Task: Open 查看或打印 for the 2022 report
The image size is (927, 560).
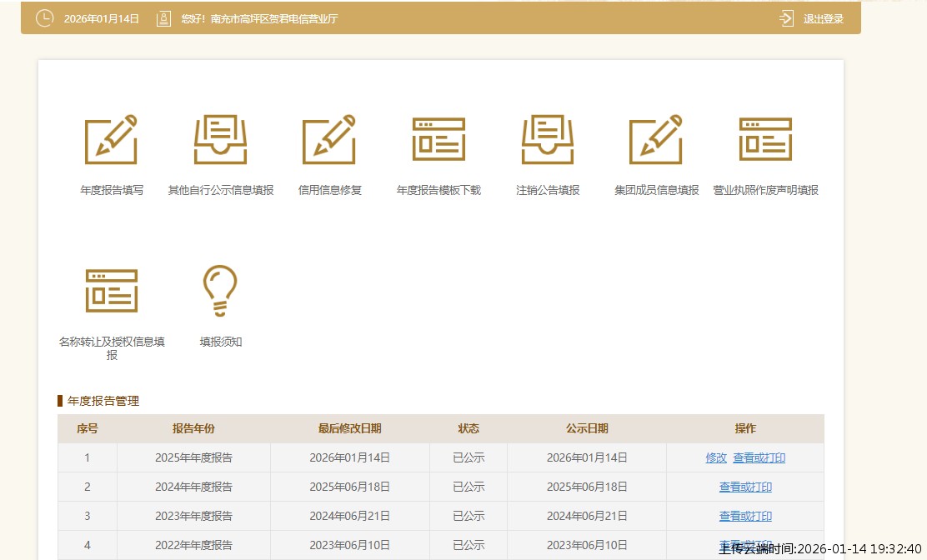Action: tap(745, 545)
